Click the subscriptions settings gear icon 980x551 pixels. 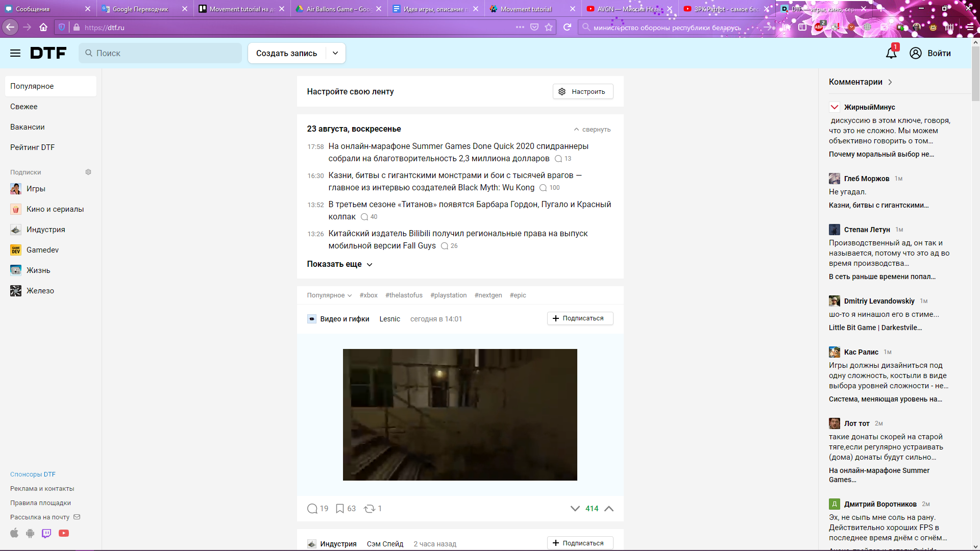coord(88,172)
